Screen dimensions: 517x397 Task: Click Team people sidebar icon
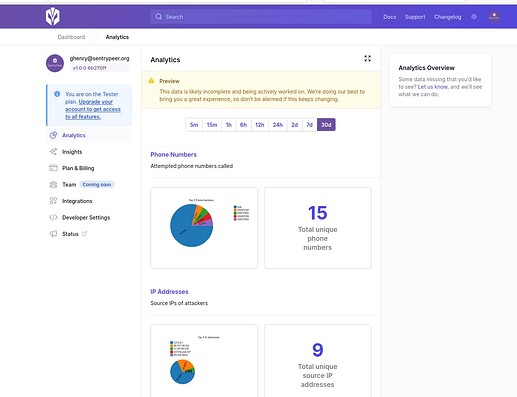[x=53, y=184]
